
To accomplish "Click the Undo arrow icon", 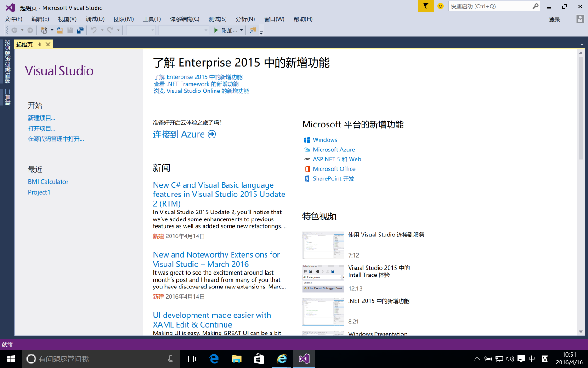I will point(94,30).
